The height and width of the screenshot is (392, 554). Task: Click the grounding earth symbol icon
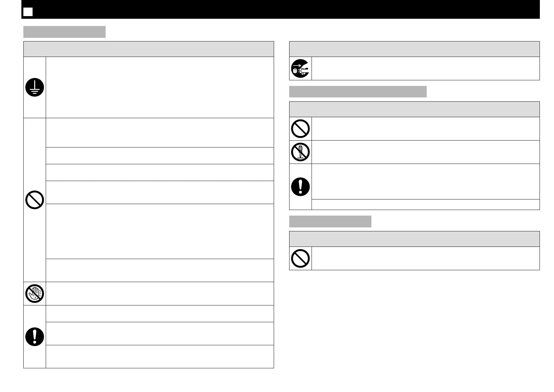pyautogui.click(x=35, y=88)
